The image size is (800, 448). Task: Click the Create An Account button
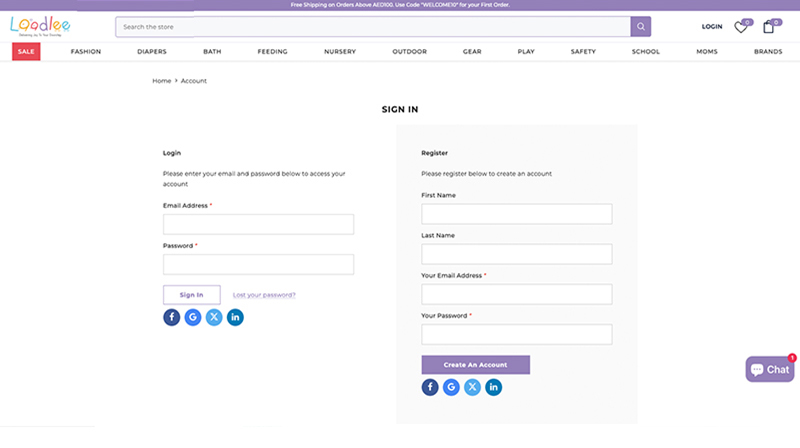tap(476, 365)
